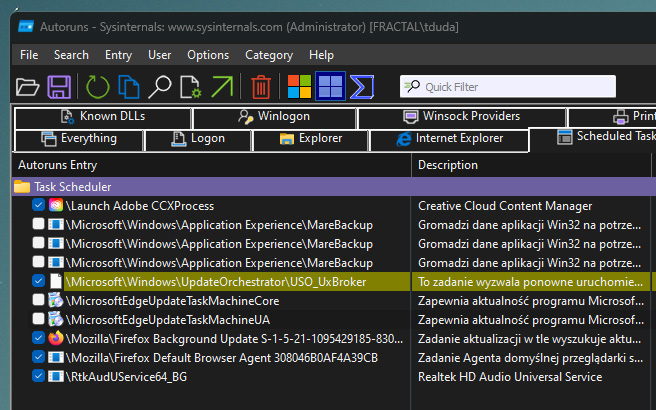Click the Adobe CCXProcess entry icon

56,205
